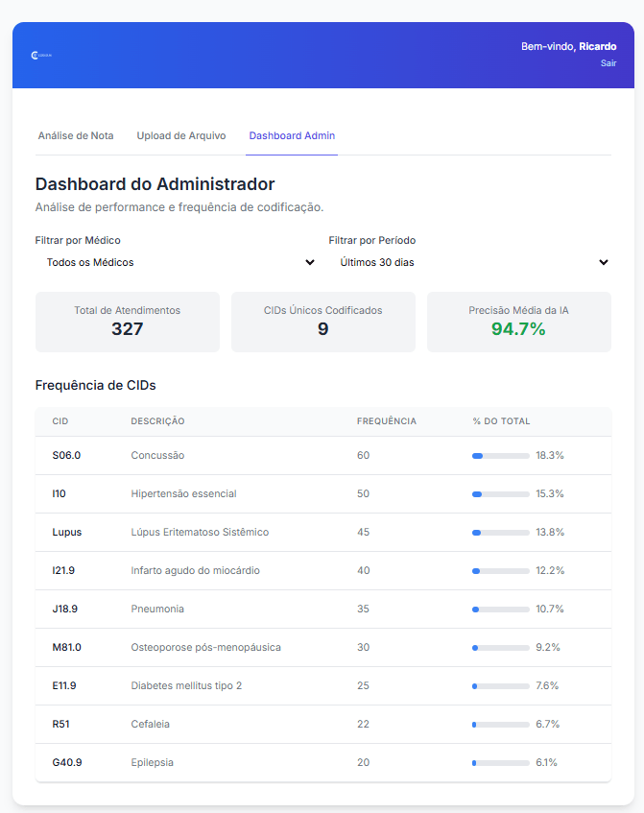Click the Lúpus Eritematoso Sistêmico description

pos(200,532)
